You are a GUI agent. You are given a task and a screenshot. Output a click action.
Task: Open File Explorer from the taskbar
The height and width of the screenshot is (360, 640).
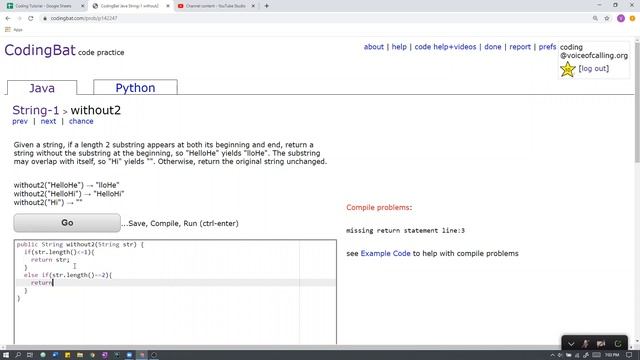click(x=80, y=355)
